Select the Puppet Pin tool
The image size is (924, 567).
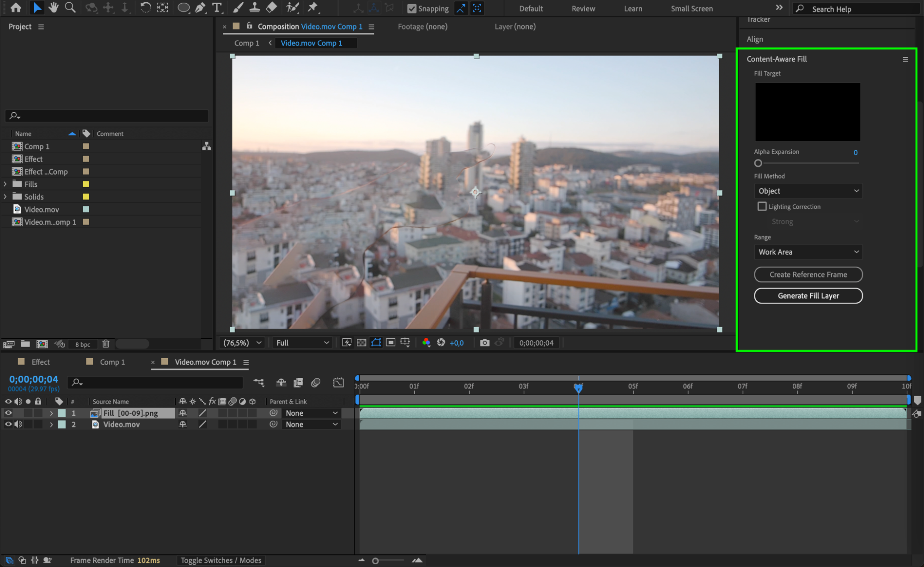[x=313, y=7]
